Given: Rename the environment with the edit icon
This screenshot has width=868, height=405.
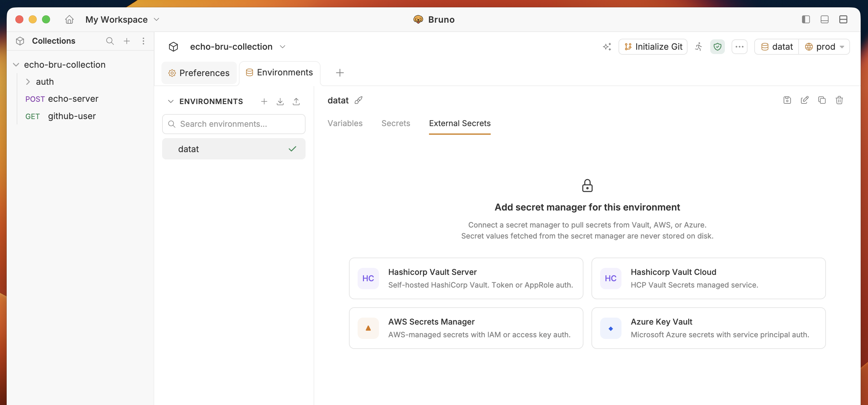Looking at the screenshot, I should 804,100.
